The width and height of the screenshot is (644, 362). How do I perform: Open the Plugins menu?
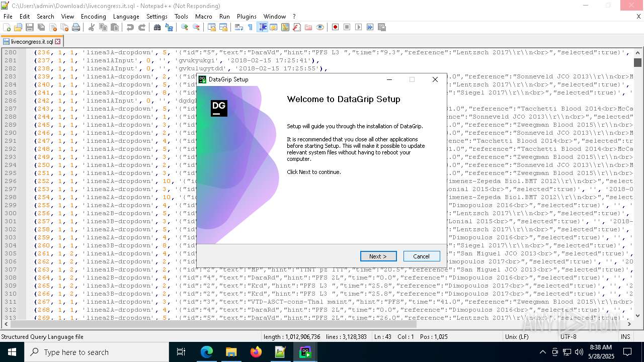pyautogui.click(x=247, y=17)
